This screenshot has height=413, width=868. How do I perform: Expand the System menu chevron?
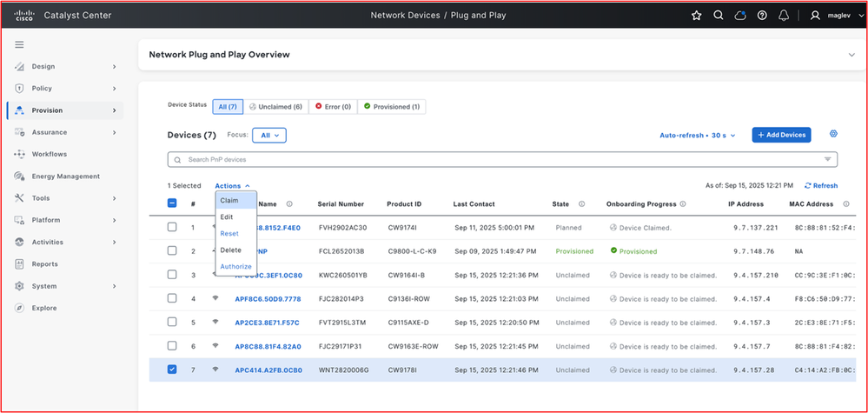coord(115,286)
